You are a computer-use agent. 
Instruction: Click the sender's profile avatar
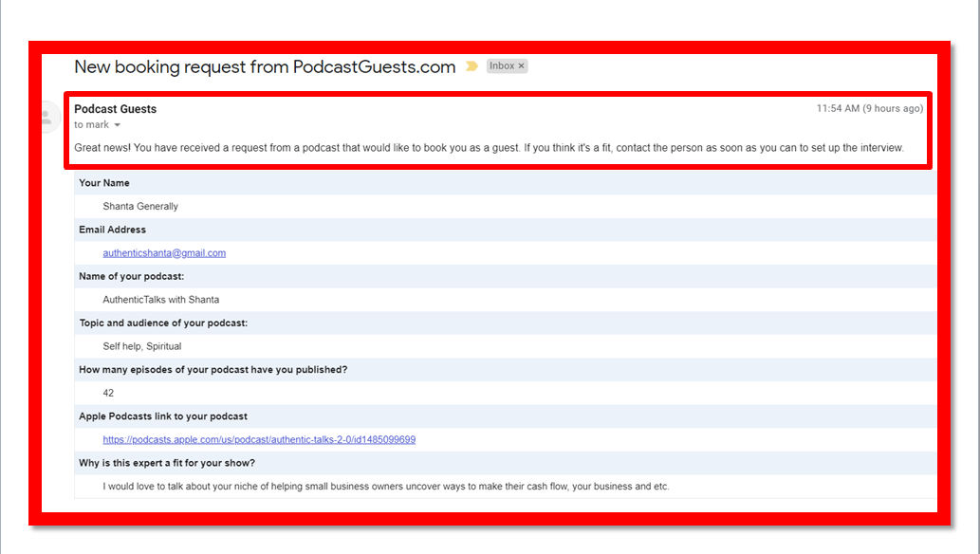[x=45, y=117]
